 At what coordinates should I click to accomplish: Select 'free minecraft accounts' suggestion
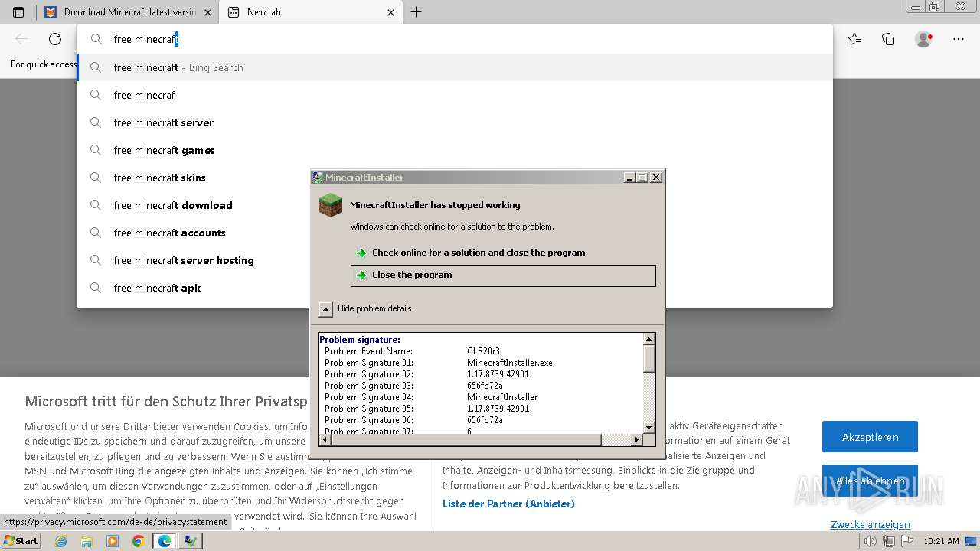[455, 233]
